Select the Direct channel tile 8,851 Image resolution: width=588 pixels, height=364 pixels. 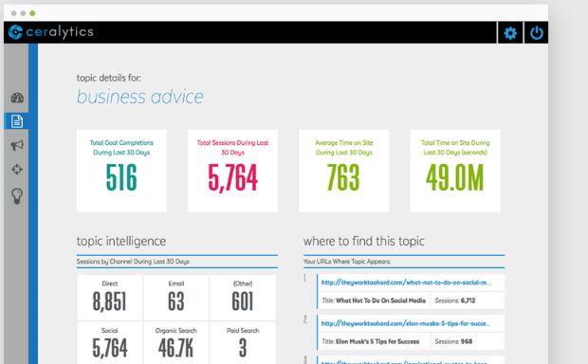(109, 298)
